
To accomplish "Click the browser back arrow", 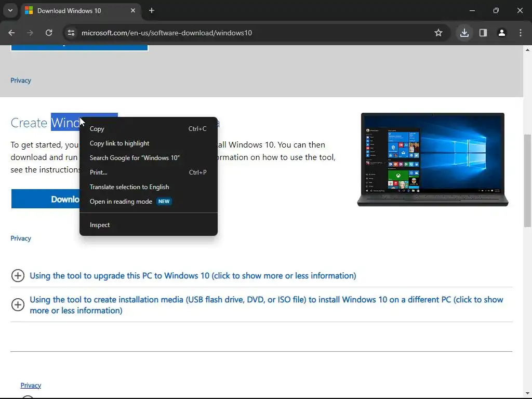I will coord(11,33).
